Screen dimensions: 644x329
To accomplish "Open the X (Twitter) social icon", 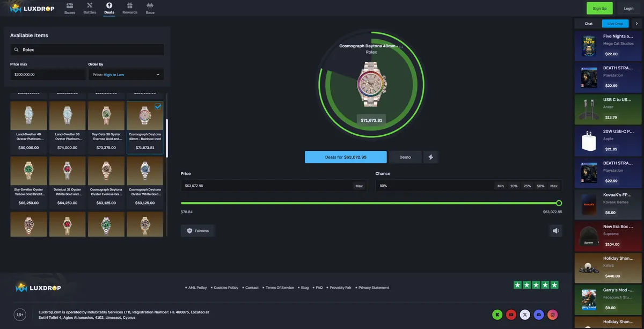I will pos(525,315).
